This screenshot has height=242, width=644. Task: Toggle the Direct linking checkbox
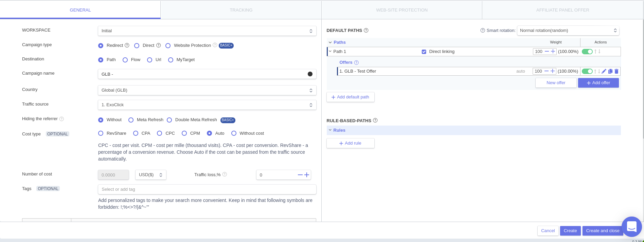(424, 52)
